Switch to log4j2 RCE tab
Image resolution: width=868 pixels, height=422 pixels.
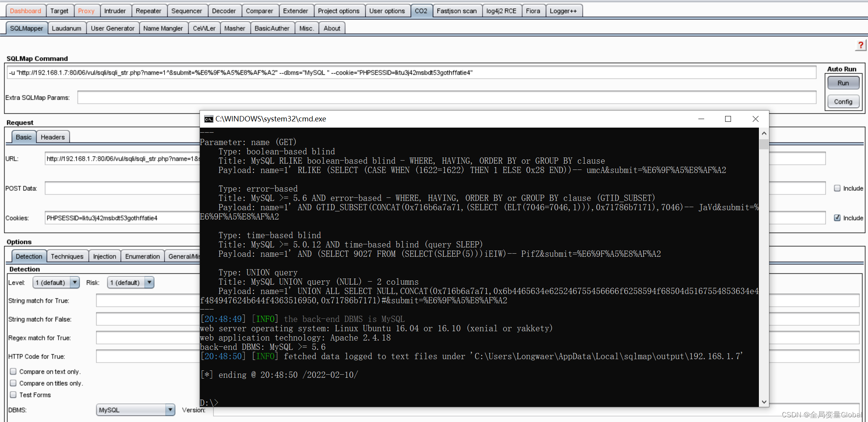[x=501, y=11]
